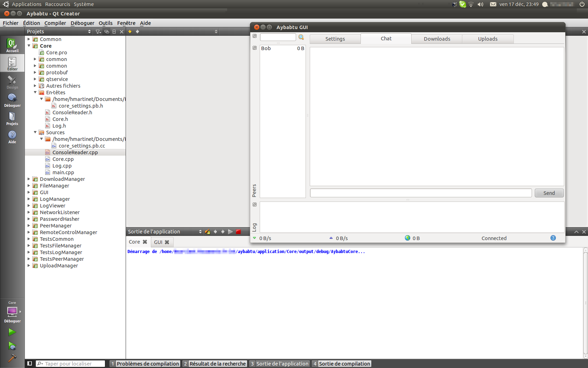Click the Send button in chat
The image size is (588, 368).
[549, 193]
